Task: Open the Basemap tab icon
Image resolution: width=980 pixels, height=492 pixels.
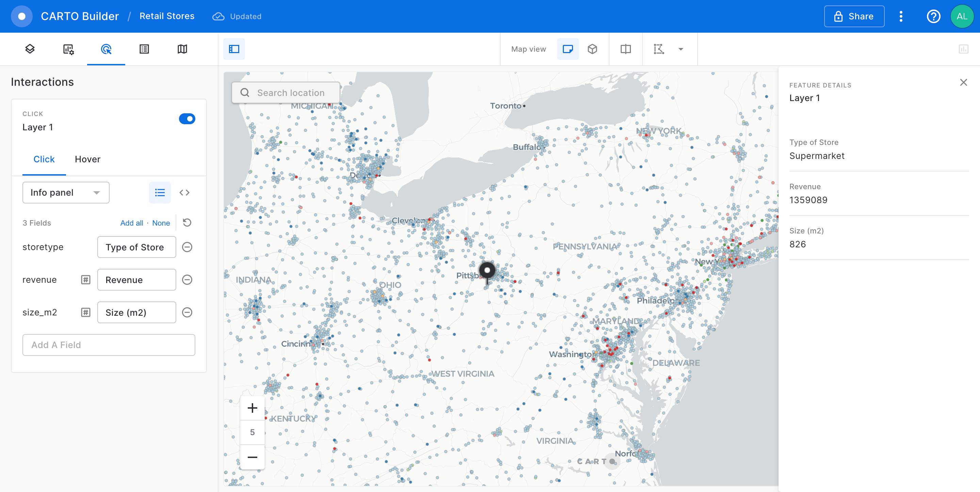Action: 182,49
